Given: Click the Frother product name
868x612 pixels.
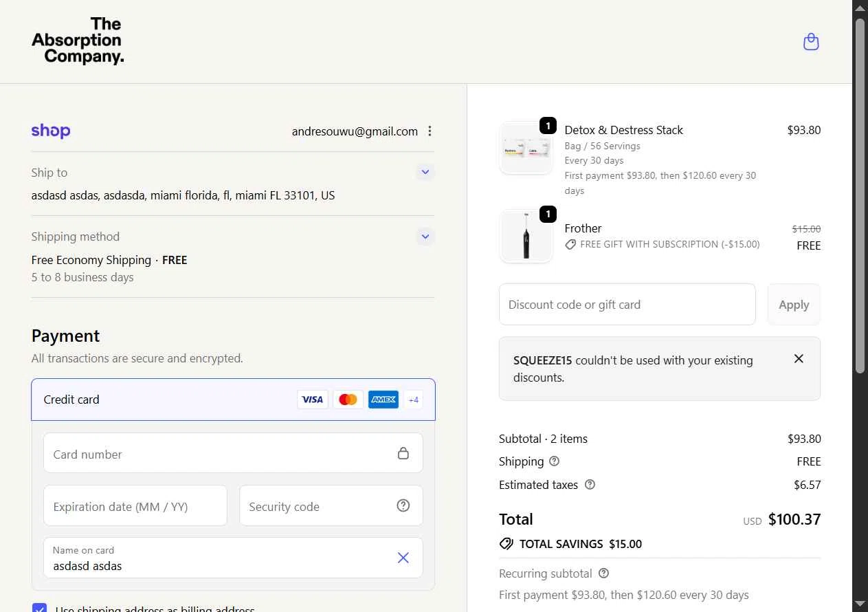Looking at the screenshot, I should pyautogui.click(x=583, y=228).
